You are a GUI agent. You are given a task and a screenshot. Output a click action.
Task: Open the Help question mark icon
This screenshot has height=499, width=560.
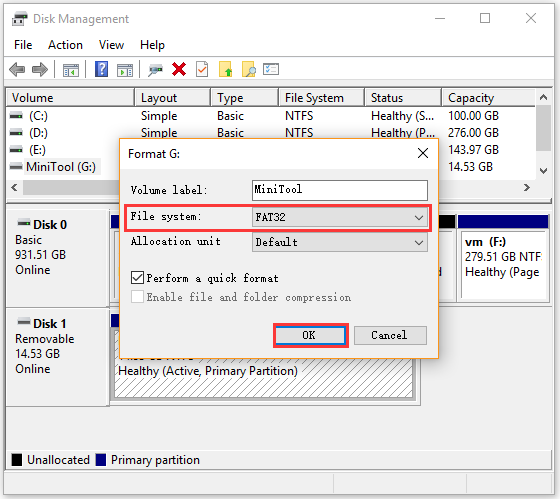[101, 69]
